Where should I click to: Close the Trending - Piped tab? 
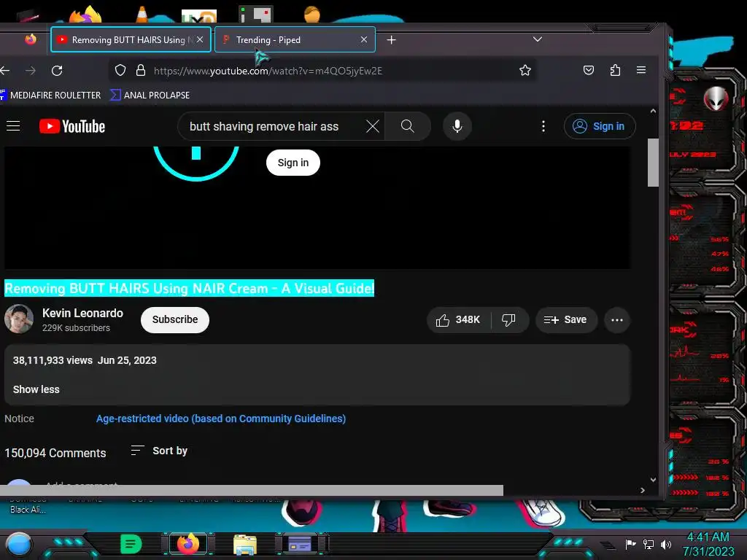(x=364, y=39)
